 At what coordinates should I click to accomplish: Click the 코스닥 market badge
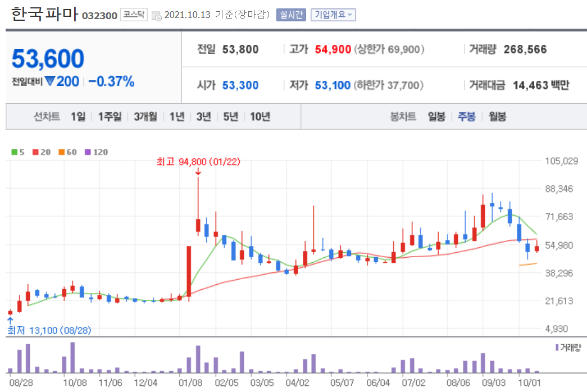pyautogui.click(x=134, y=15)
